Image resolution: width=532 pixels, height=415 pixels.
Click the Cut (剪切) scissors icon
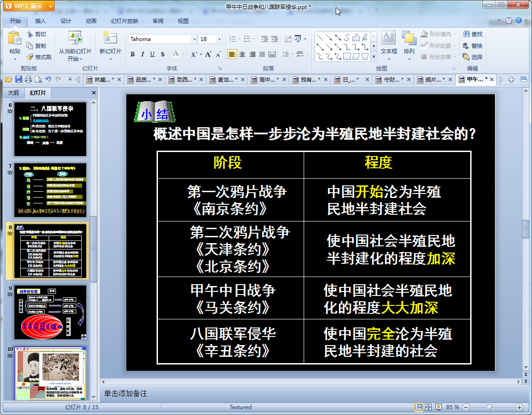pyautogui.click(x=30, y=34)
